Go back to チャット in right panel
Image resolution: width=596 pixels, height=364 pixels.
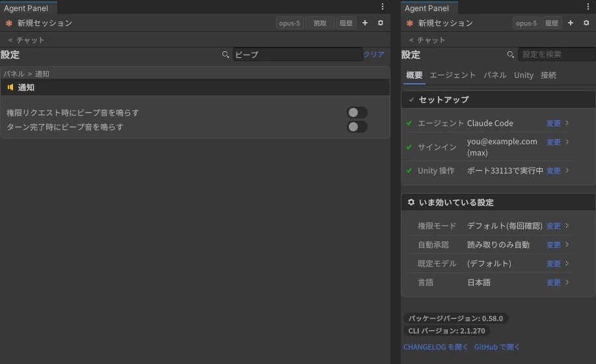click(427, 40)
